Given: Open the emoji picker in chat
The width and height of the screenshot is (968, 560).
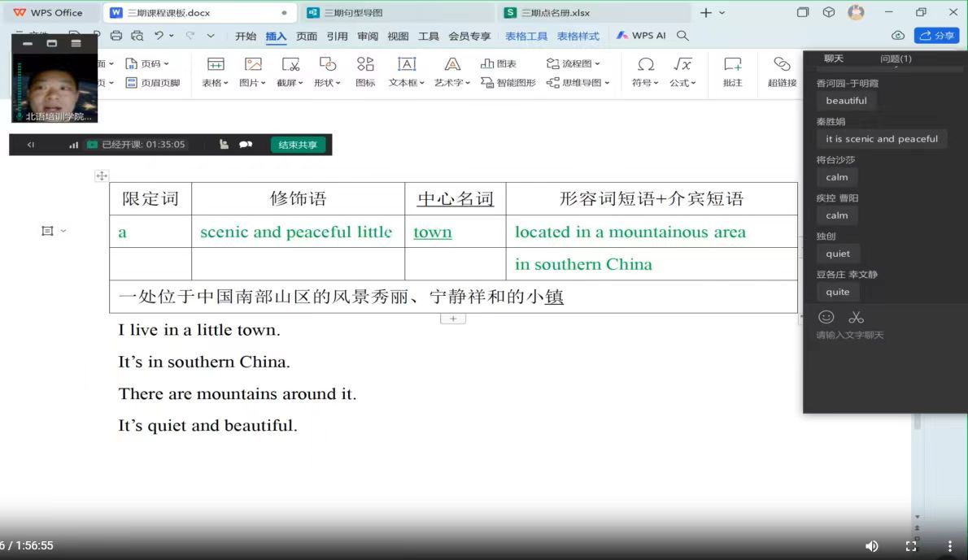Looking at the screenshot, I should (826, 317).
